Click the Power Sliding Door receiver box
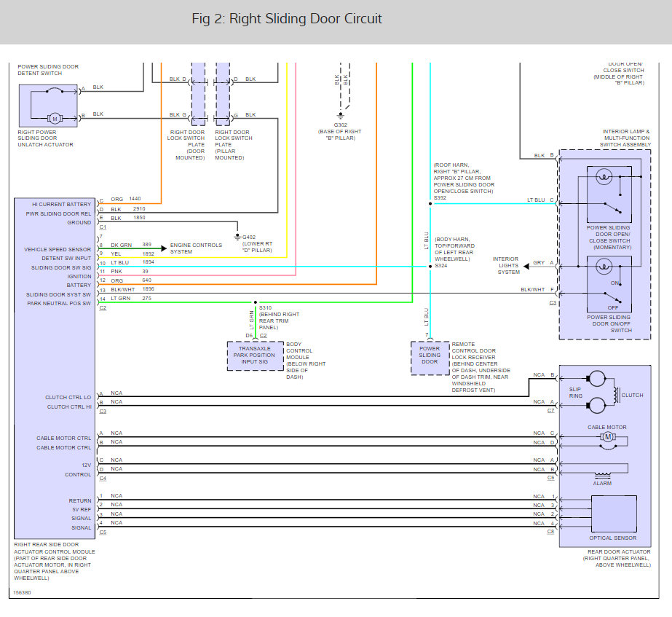 click(430, 358)
